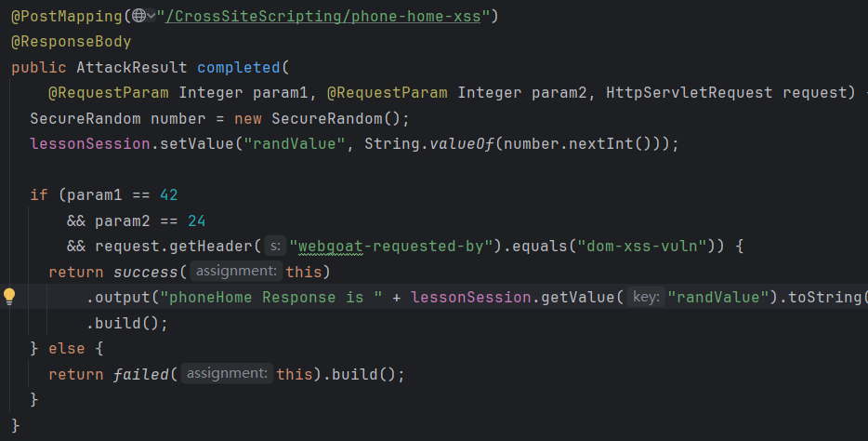This screenshot has width=868, height=441.
Task: Click the "assignment:" hint after failed(
Action: tap(227, 373)
